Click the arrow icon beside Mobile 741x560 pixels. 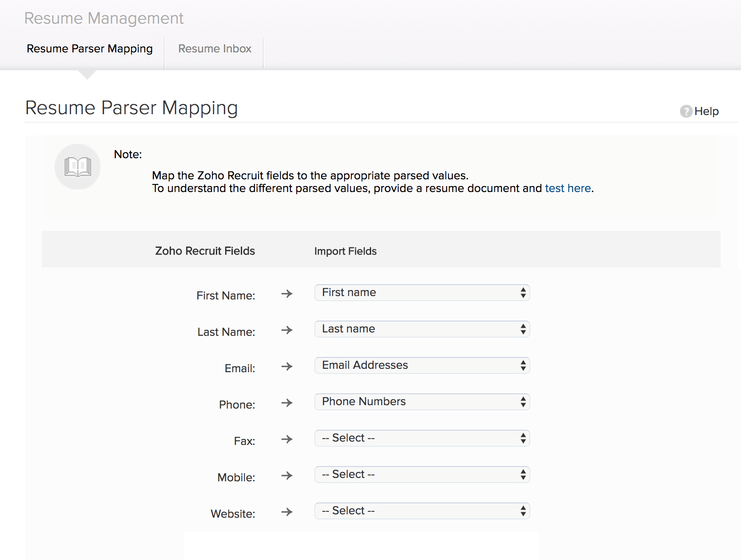pyautogui.click(x=287, y=475)
